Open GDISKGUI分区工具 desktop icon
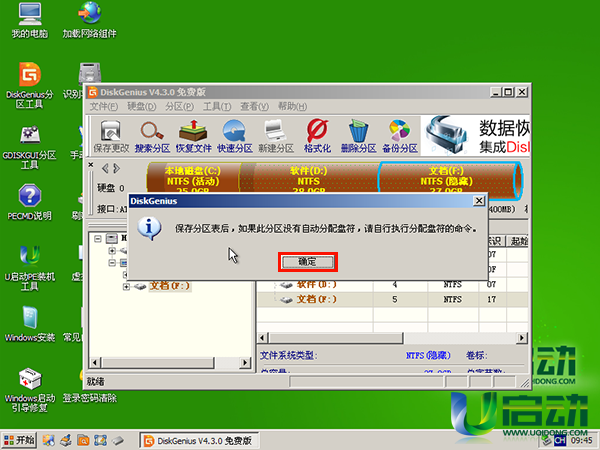The height and width of the screenshot is (450, 600). [x=29, y=148]
